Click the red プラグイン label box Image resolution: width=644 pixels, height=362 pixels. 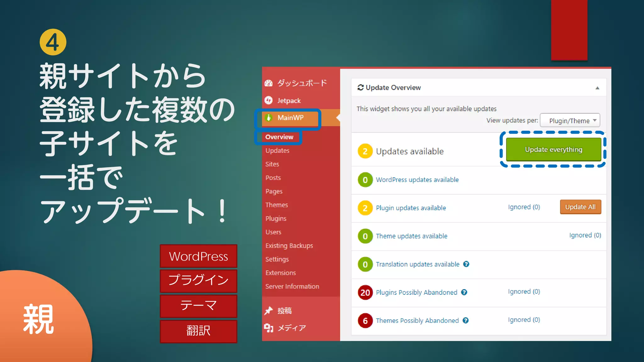[198, 281]
